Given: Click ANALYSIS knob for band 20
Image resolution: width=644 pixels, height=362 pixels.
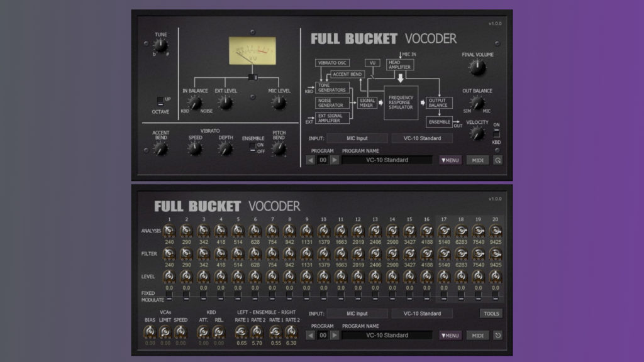Looking at the screenshot, I should [x=496, y=231].
